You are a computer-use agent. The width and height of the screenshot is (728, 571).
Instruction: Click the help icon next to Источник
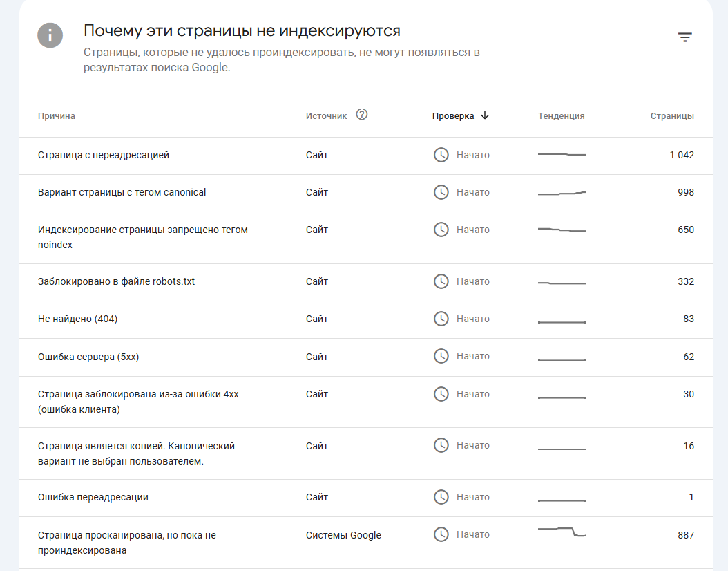tap(362, 115)
